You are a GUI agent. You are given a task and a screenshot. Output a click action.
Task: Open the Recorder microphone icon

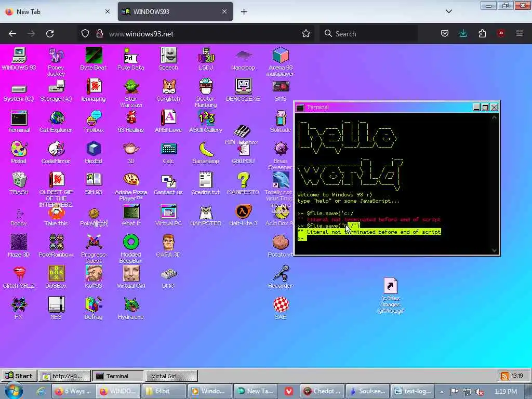click(280, 277)
